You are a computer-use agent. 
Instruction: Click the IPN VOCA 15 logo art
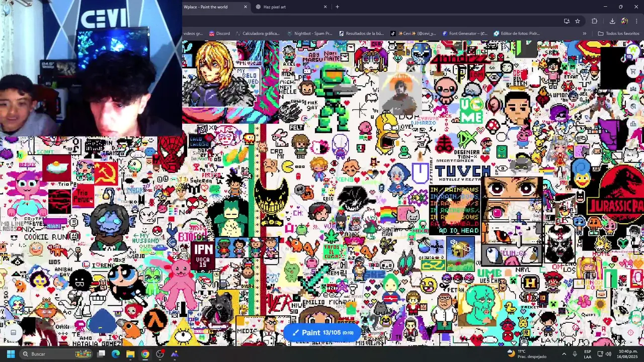pos(203,255)
